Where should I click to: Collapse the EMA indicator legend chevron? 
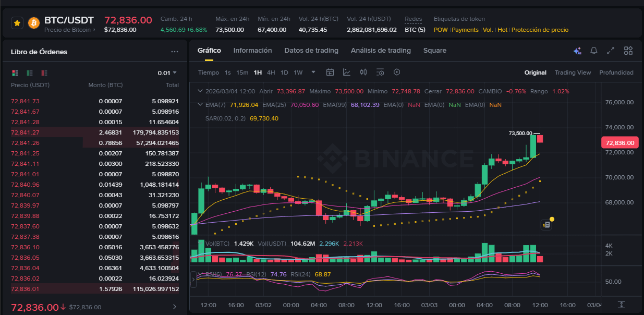pos(200,104)
